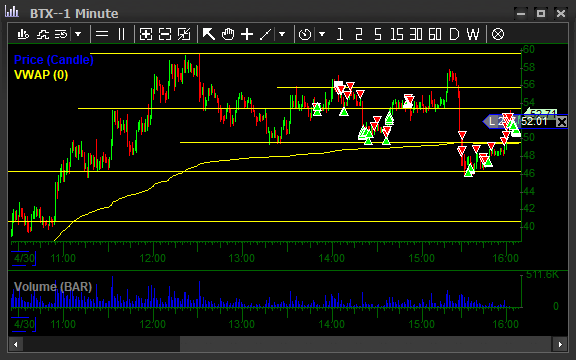Viewport: 576px width, 360px height.
Task: Minimize the BTX chart window
Action: 521,14
